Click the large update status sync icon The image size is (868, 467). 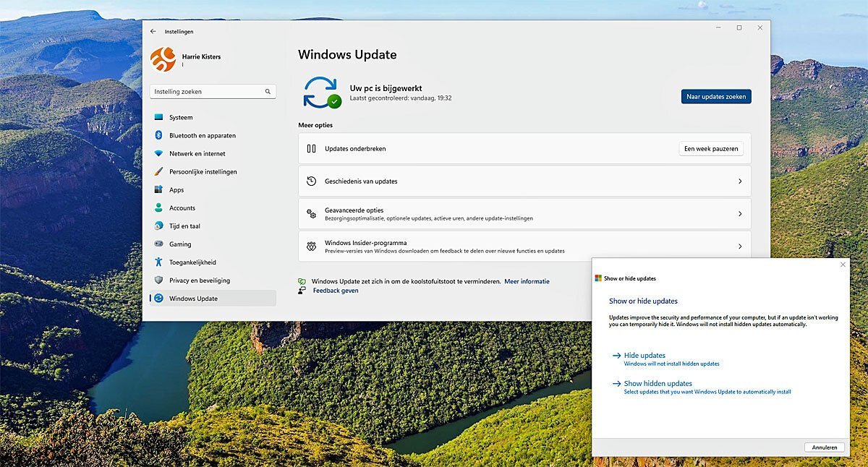322,93
